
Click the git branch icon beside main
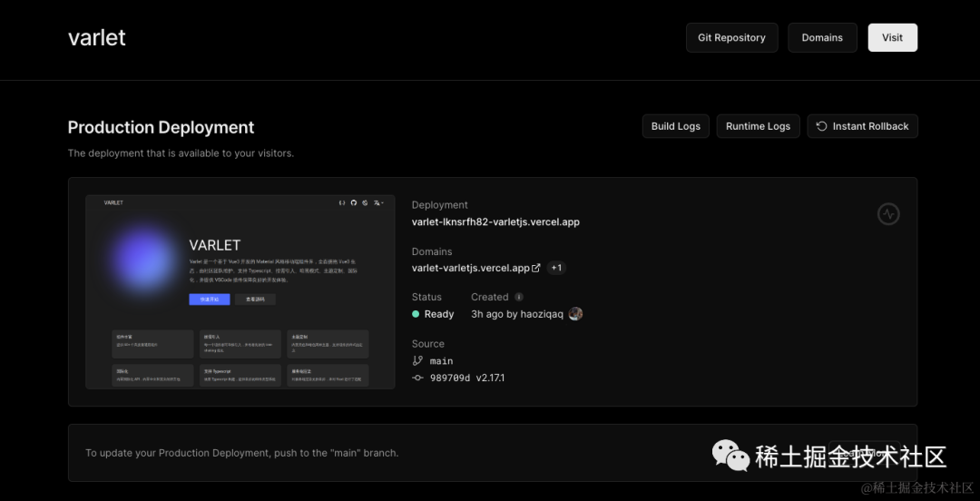(417, 361)
